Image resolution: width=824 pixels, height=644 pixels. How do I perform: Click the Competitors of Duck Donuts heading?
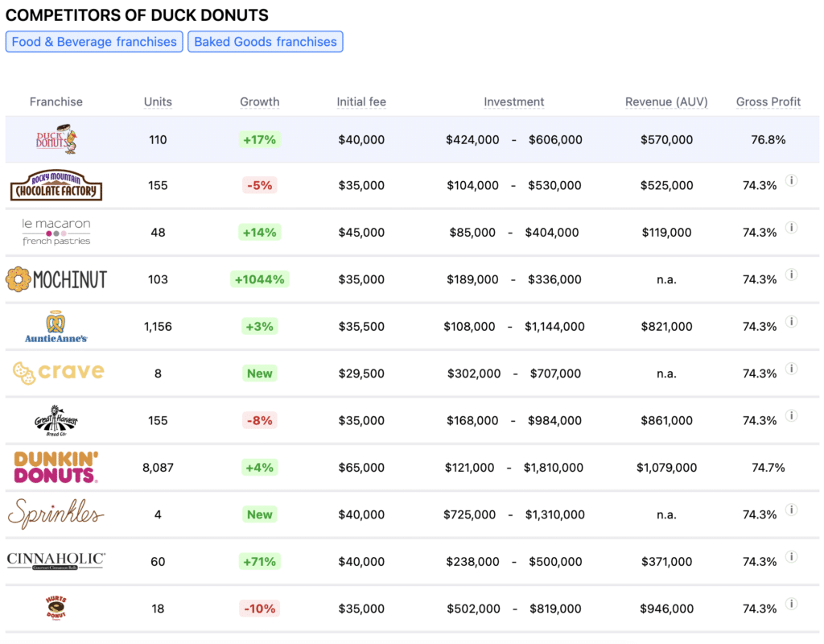[x=137, y=14]
